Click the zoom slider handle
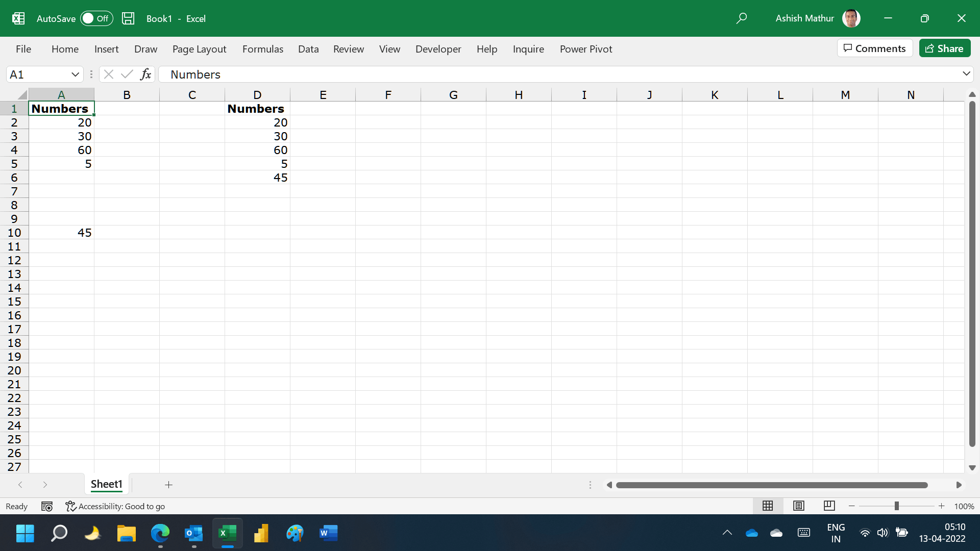 click(896, 506)
